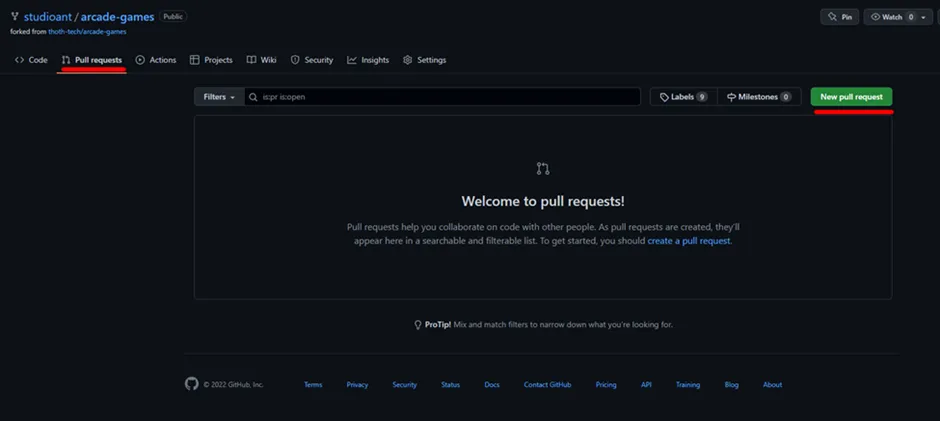
Task: Click the magnifier icon in the search field
Action: click(x=254, y=97)
